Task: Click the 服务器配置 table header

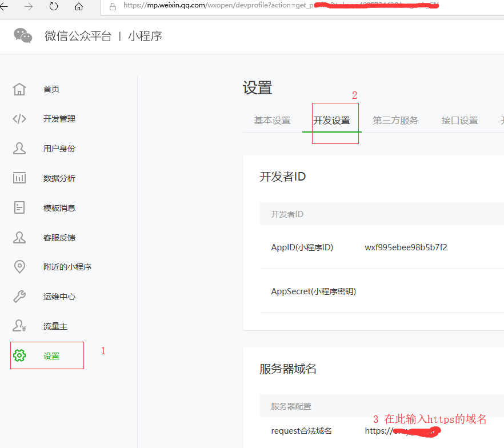Action: [291, 406]
